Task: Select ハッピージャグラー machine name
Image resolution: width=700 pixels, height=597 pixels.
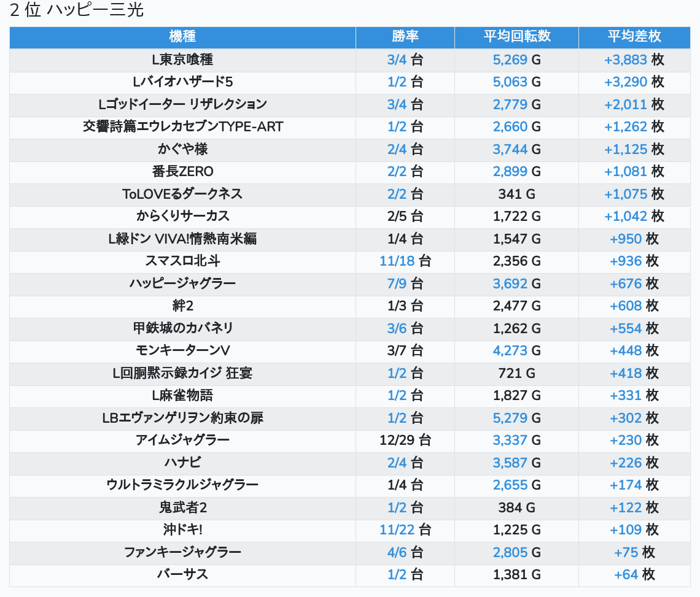Action: (182, 283)
